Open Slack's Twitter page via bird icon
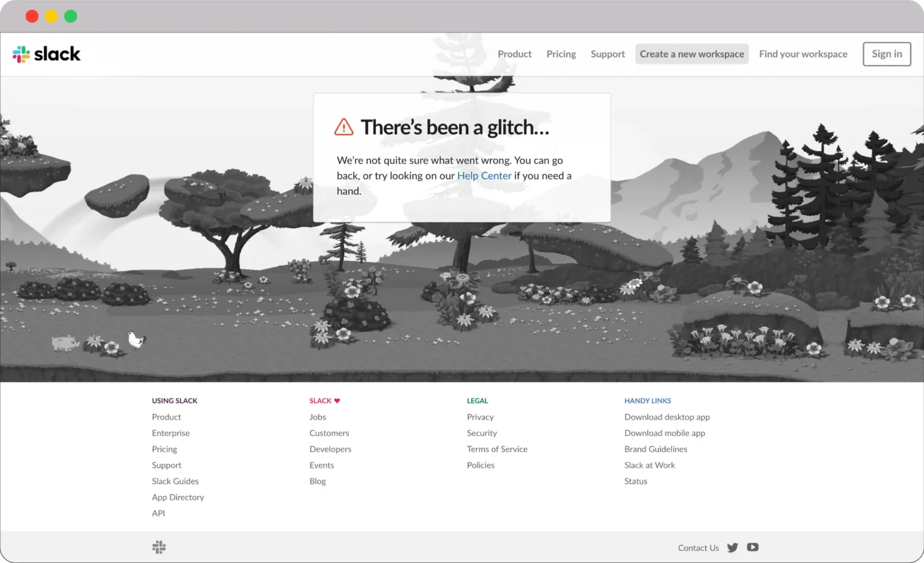 (x=732, y=547)
